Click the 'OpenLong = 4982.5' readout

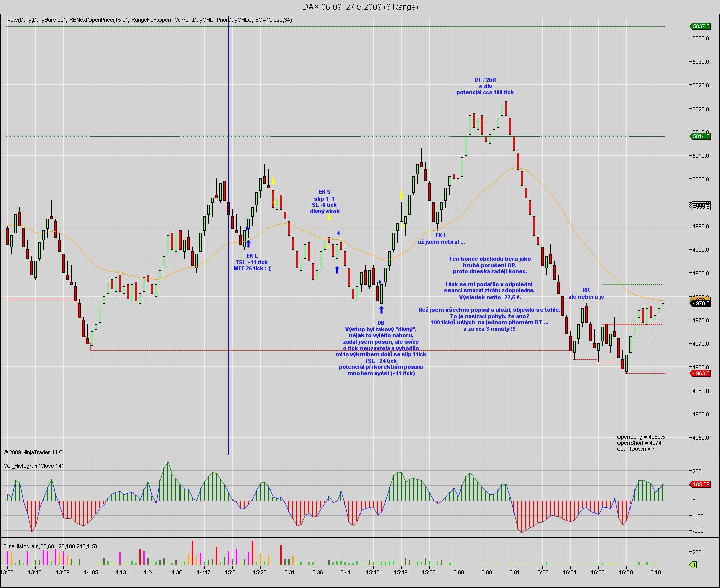[x=641, y=437]
